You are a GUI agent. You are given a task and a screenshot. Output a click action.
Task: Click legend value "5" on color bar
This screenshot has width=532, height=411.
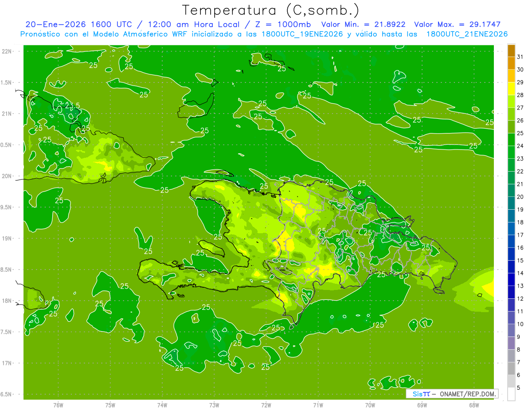pos(518,388)
